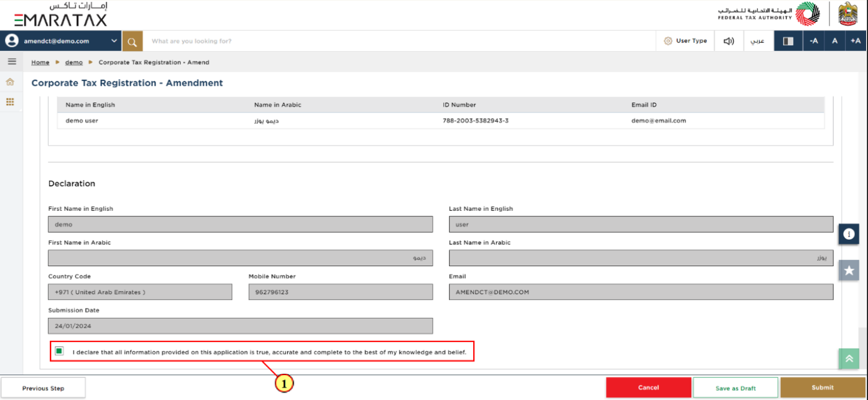Go to the home icon in sidebar
The image size is (868, 400).
coord(10,82)
